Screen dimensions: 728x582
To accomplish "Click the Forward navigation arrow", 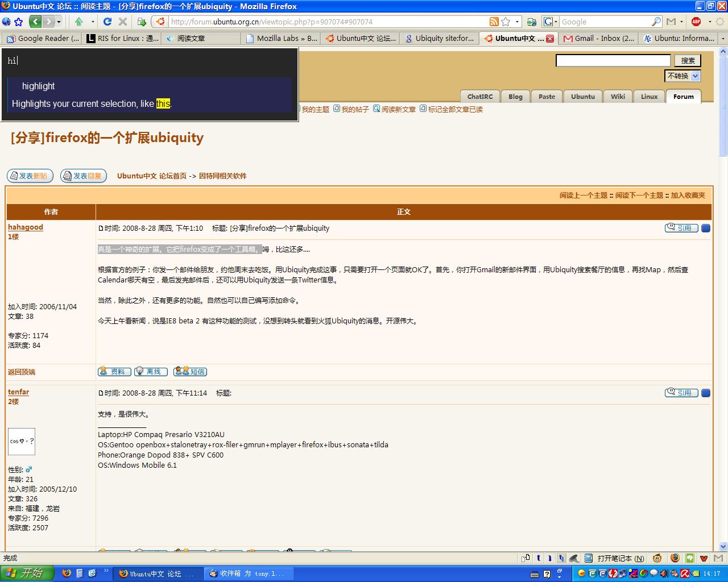I will [x=48, y=22].
